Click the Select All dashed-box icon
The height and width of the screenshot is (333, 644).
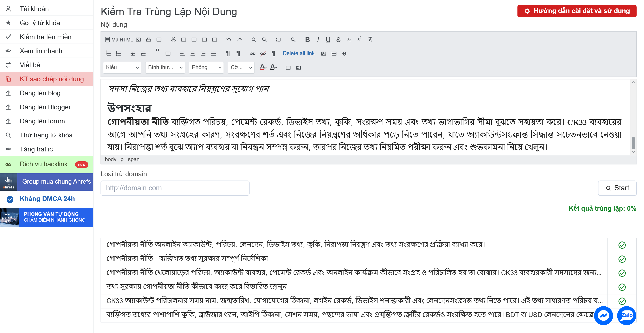click(278, 39)
